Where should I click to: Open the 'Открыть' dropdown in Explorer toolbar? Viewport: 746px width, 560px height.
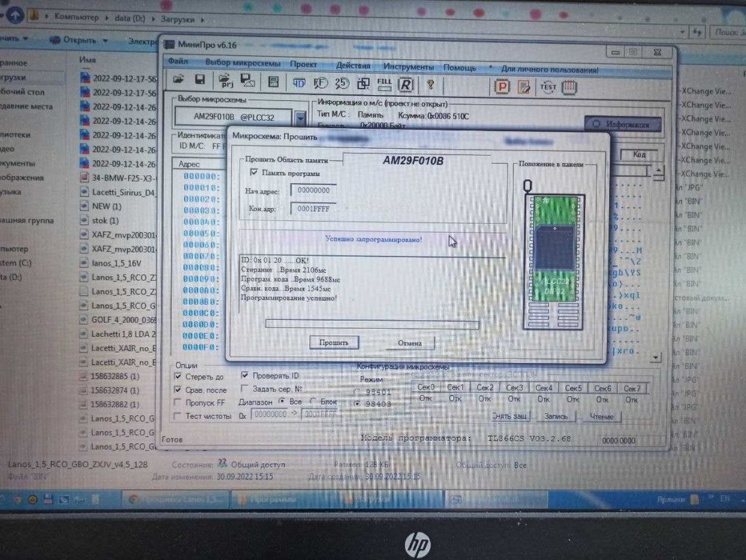[x=105, y=41]
